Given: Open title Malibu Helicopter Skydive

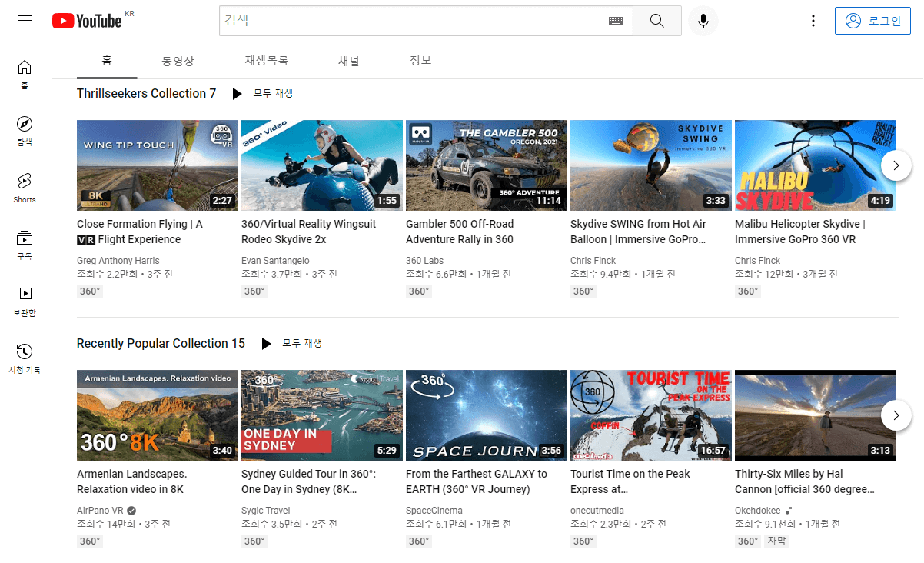Looking at the screenshot, I should click(x=800, y=232).
